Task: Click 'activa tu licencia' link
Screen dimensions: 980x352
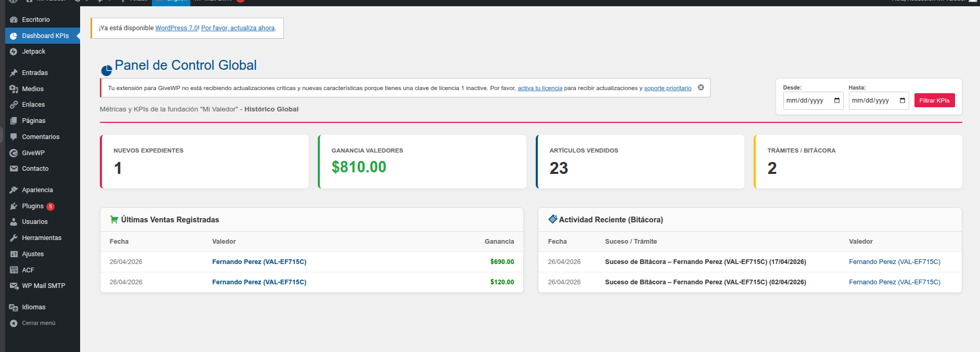Action: [540, 88]
